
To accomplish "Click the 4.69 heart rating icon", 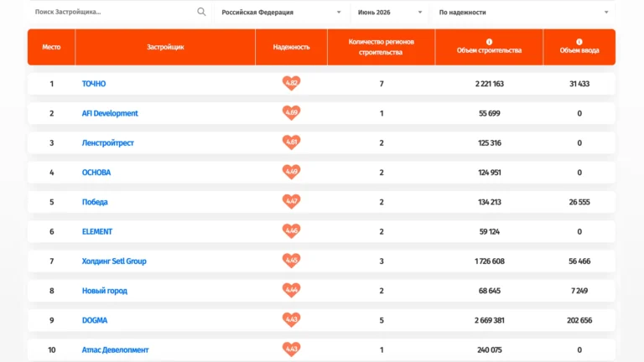I will [291, 113].
